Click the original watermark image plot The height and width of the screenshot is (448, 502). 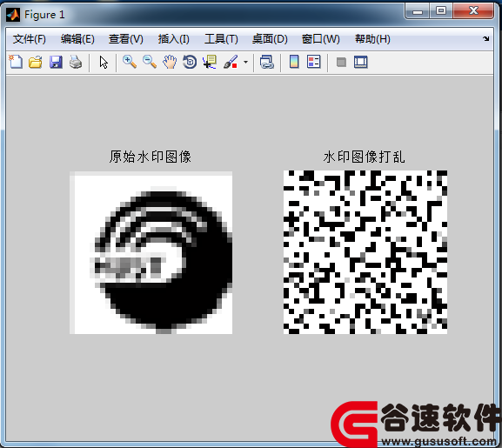tap(151, 253)
